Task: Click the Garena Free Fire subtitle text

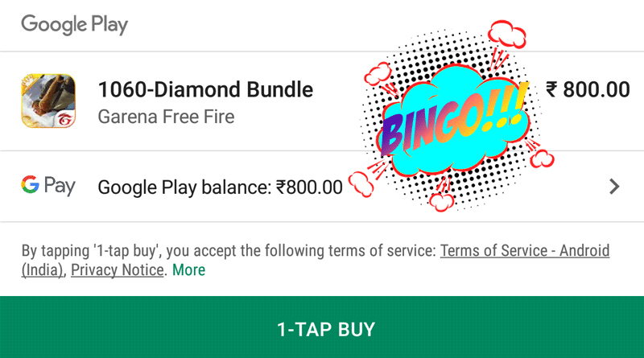Action: pos(166,117)
